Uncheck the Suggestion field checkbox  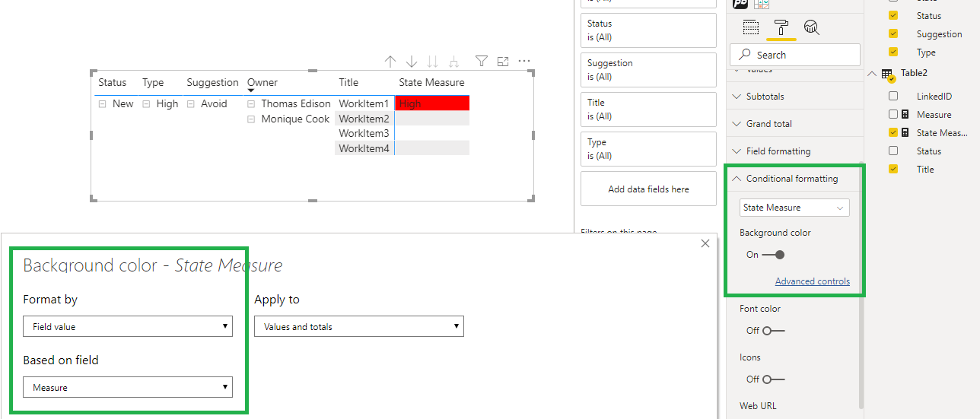pyautogui.click(x=893, y=33)
